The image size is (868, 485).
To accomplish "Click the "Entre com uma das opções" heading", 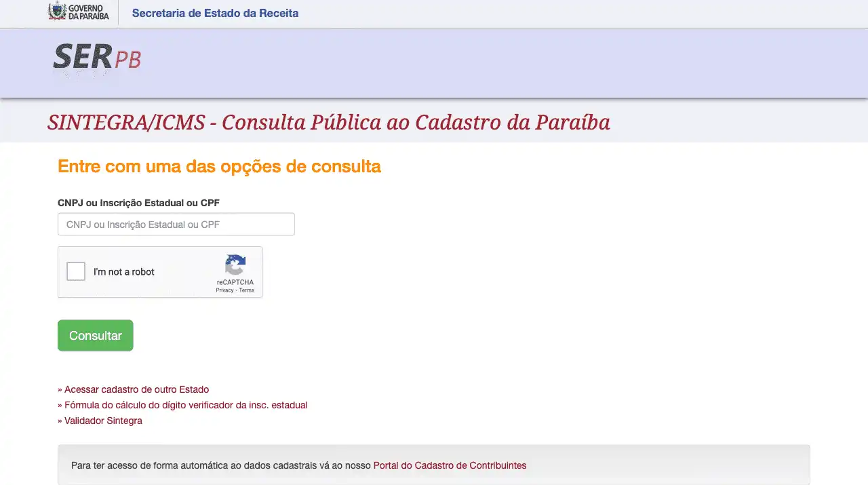I will pos(219,166).
